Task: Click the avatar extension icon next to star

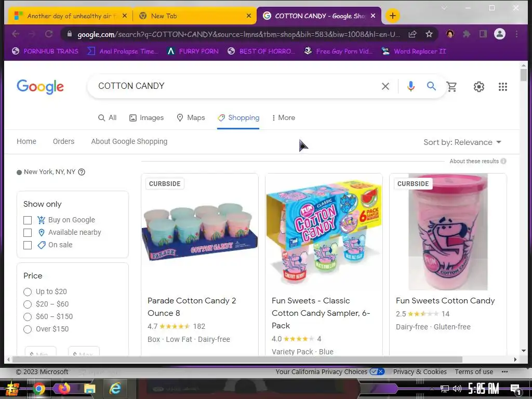Action: 450,34
